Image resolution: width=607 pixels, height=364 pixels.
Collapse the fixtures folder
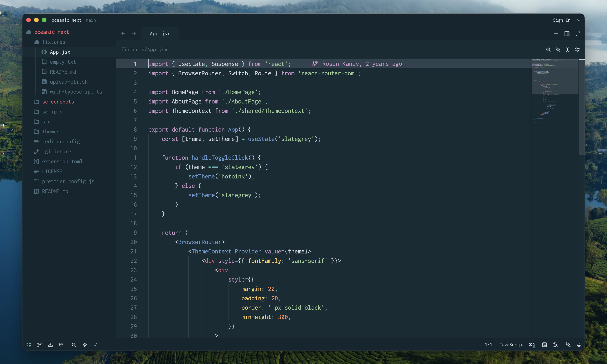coord(69,42)
